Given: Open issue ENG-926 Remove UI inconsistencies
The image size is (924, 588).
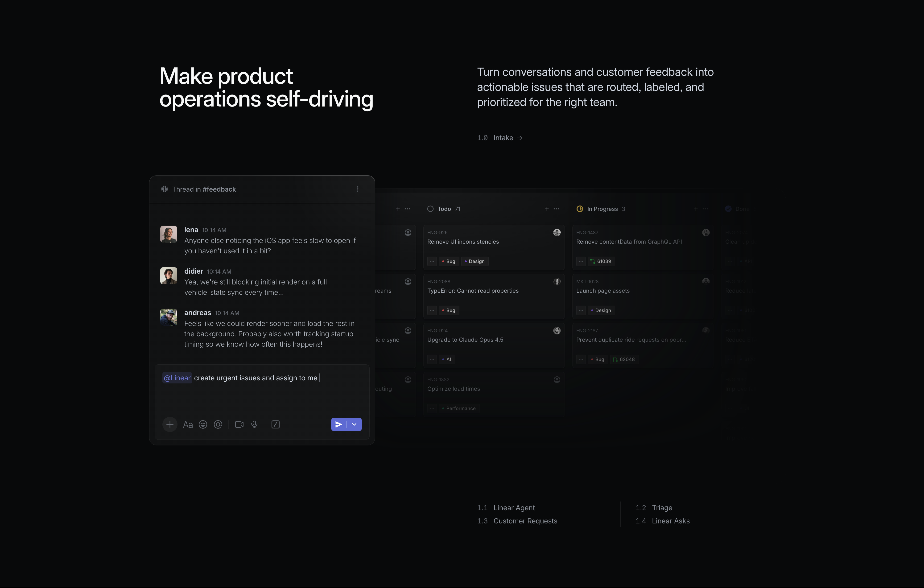Looking at the screenshot, I should 493,247.
